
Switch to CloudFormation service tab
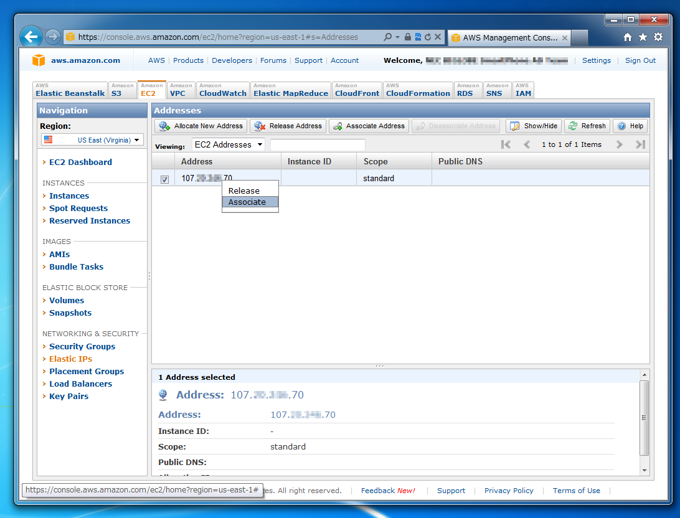(418, 90)
